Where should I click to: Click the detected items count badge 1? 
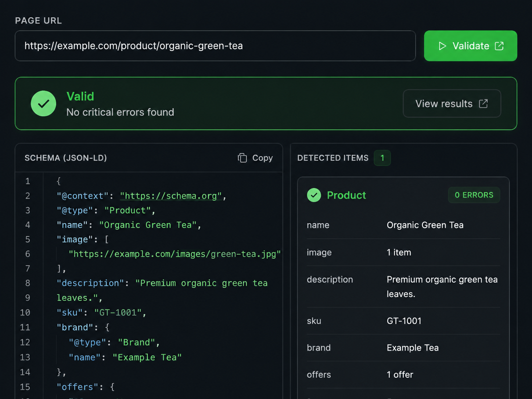(x=382, y=158)
